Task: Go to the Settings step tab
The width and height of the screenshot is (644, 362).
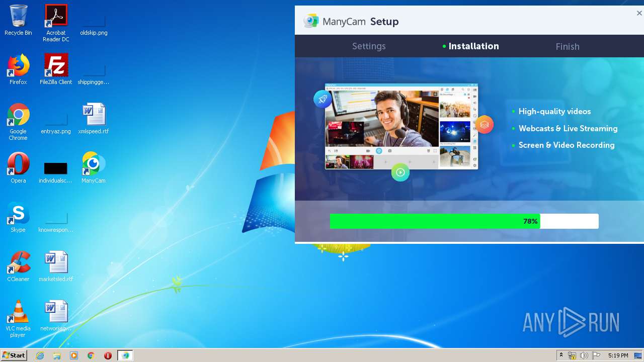Action: [369, 46]
